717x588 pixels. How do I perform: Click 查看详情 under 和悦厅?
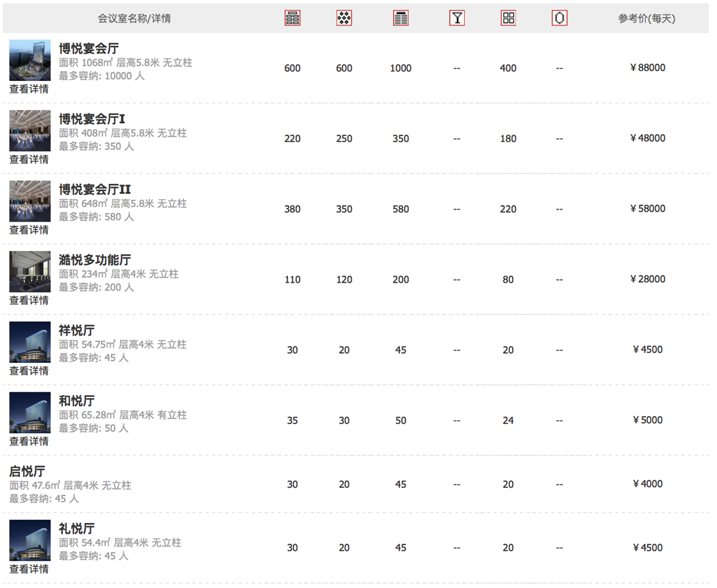coord(29,441)
